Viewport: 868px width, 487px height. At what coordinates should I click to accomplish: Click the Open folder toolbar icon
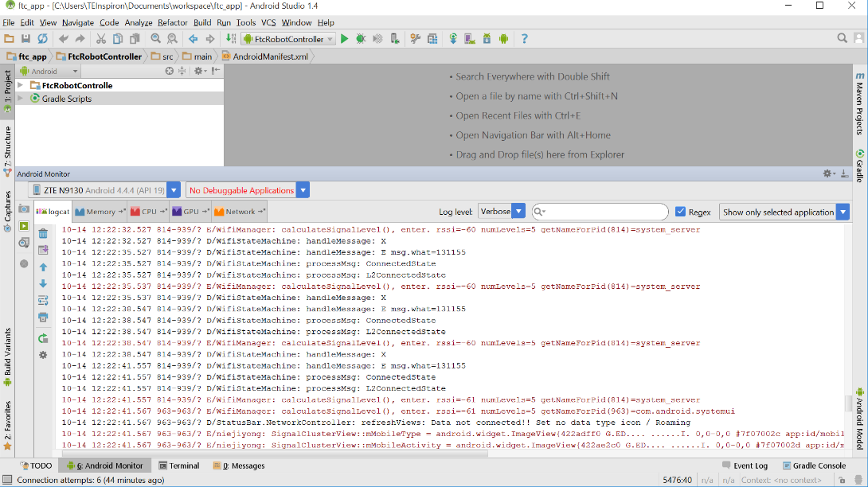pos(9,39)
